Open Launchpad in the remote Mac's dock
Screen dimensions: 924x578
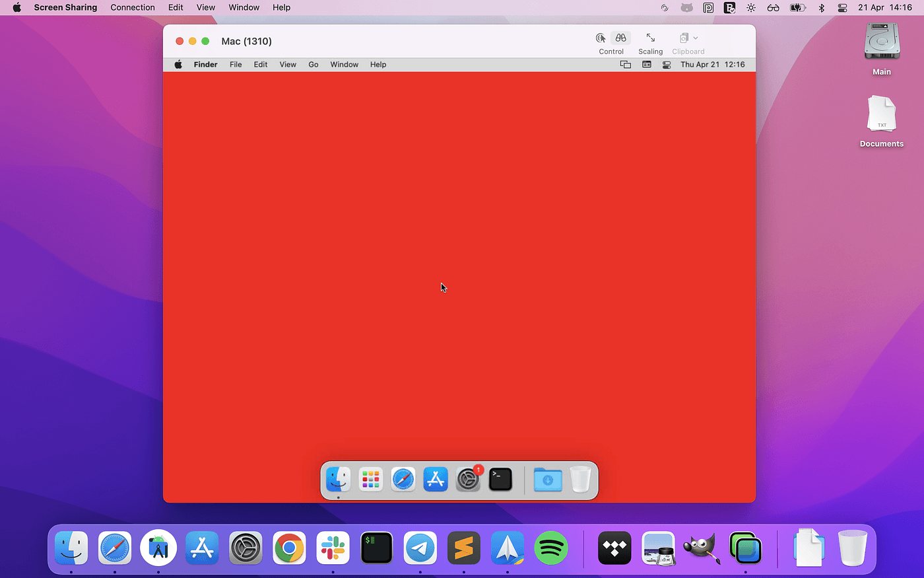coord(371,480)
